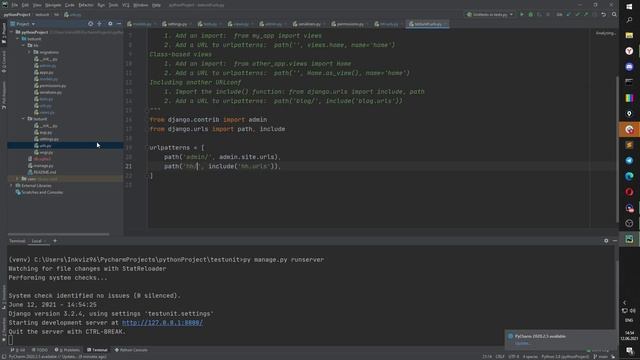The width and height of the screenshot is (640, 360).
Task: Open the Window menu
Action: 141,5
